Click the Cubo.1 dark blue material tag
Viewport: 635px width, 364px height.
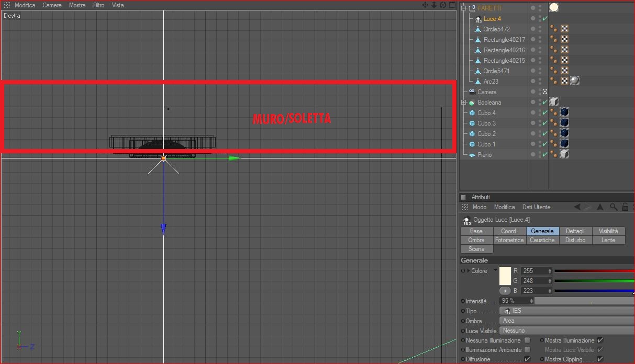click(x=564, y=144)
